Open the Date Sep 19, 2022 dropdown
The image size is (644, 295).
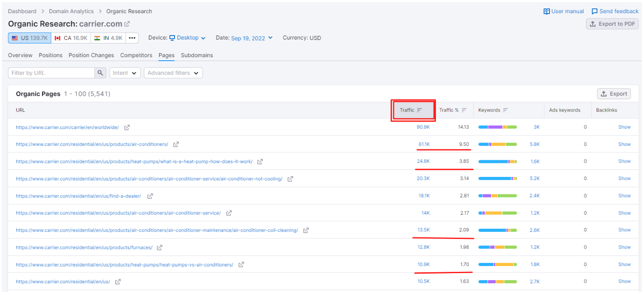pos(252,38)
